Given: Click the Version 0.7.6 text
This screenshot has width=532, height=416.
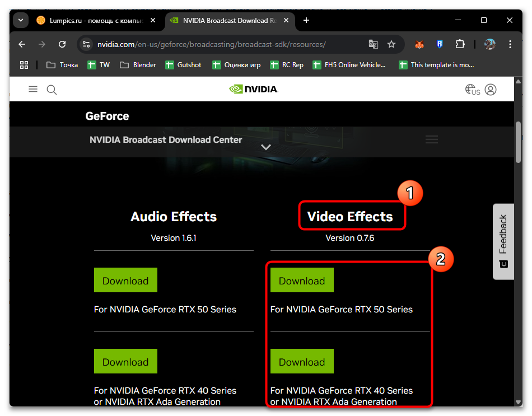Looking at the screenshot, I should pyautogui.click(x=350, y=238).
